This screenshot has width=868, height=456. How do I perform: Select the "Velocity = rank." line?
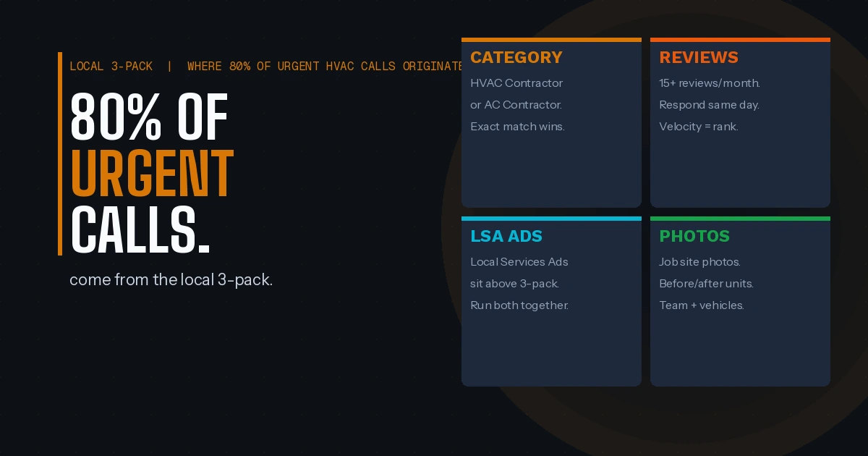coord(698,127)
